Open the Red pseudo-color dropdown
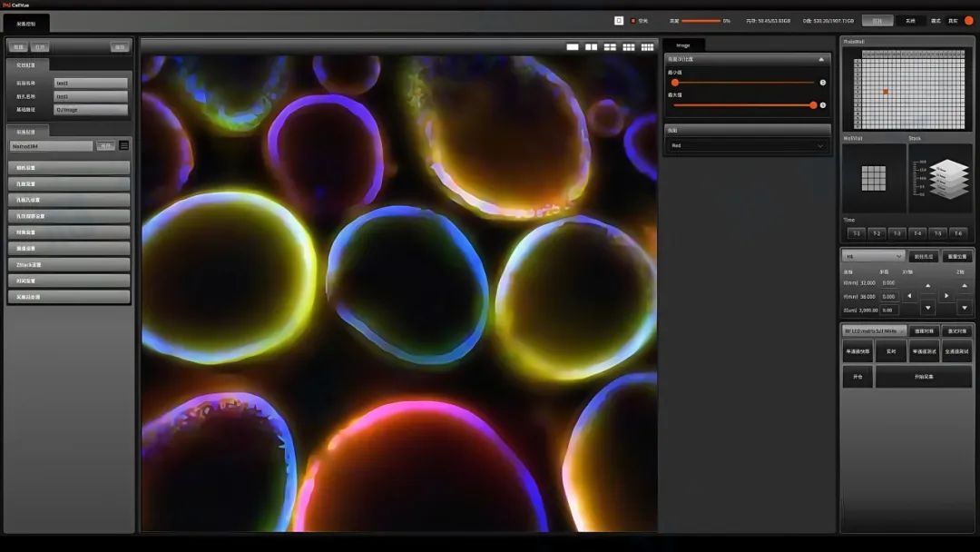This screenshot has width=980, height=552. [747, 145]
